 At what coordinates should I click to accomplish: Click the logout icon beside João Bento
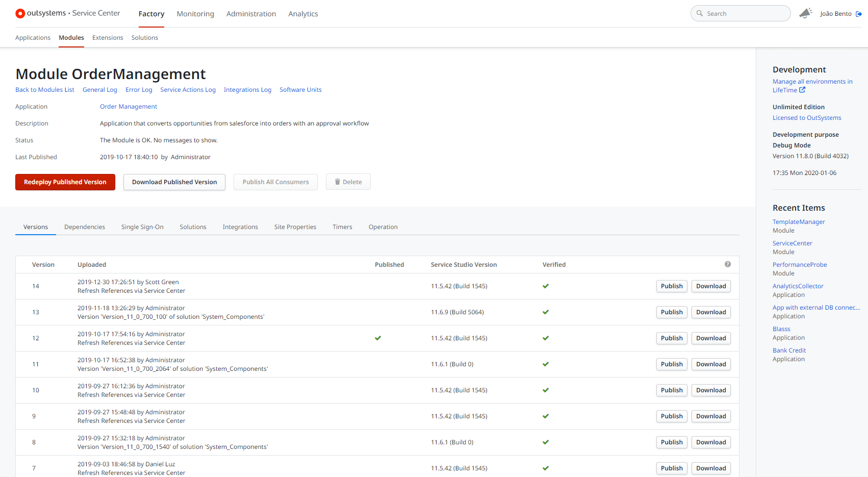(859, 14)
